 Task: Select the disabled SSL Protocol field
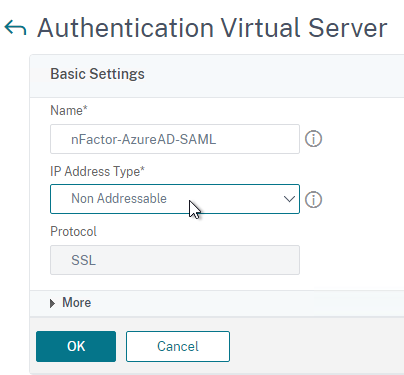click(x=175, y=260)
